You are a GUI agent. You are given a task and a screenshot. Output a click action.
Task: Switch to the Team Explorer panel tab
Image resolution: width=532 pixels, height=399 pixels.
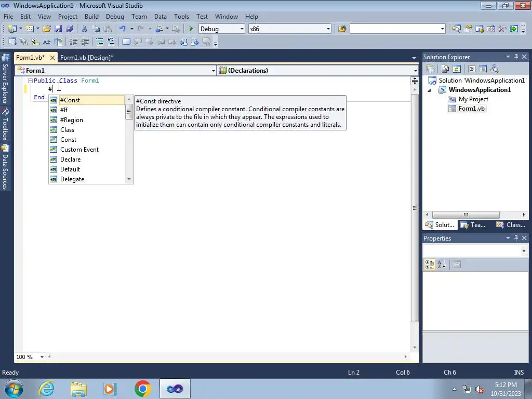pos(473,224)
